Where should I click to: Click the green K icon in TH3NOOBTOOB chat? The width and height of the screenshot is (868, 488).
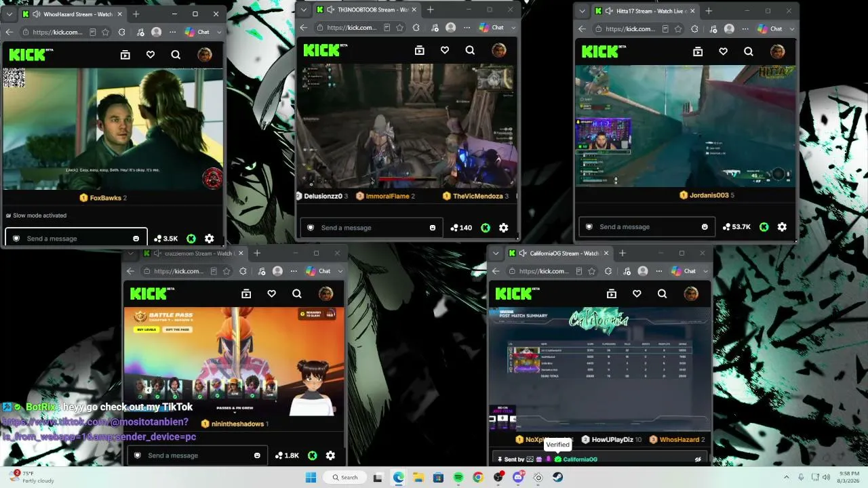(x=486, y=228)
